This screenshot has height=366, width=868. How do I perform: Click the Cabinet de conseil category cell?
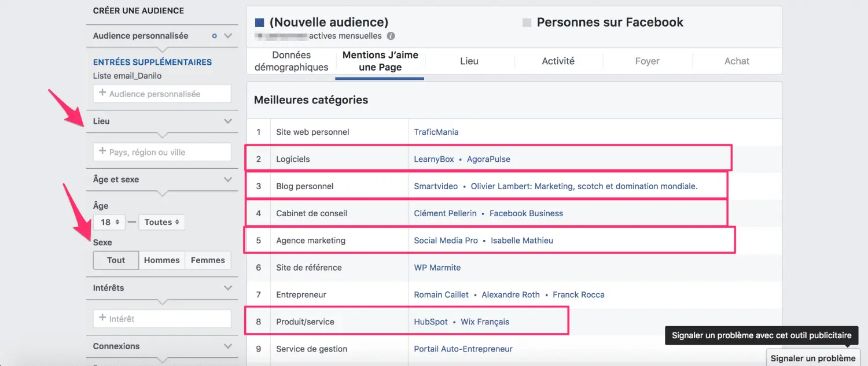[339, 213]
